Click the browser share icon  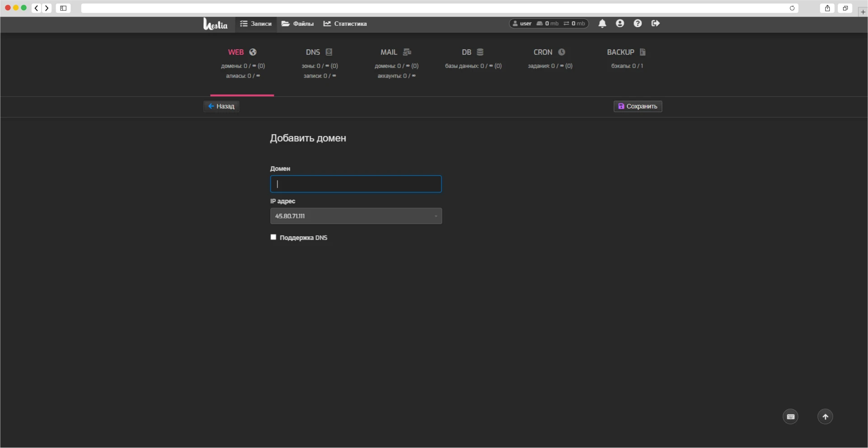pyautogui.click(x=827, y=8)
